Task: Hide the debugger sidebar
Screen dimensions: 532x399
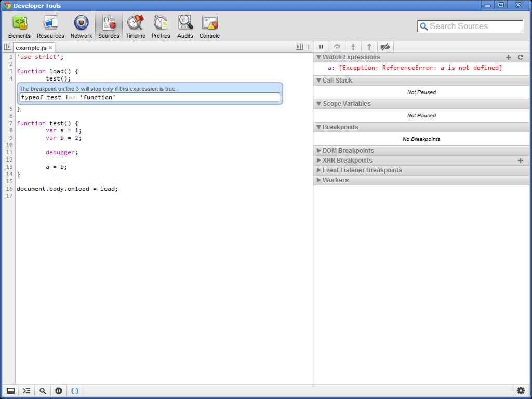Action: point(299,47)
